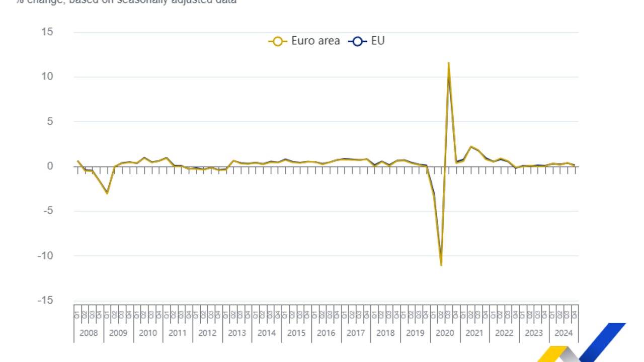Select the 2009 trough data point
This screenshot has height=362, width=644.
click(107, 193)
